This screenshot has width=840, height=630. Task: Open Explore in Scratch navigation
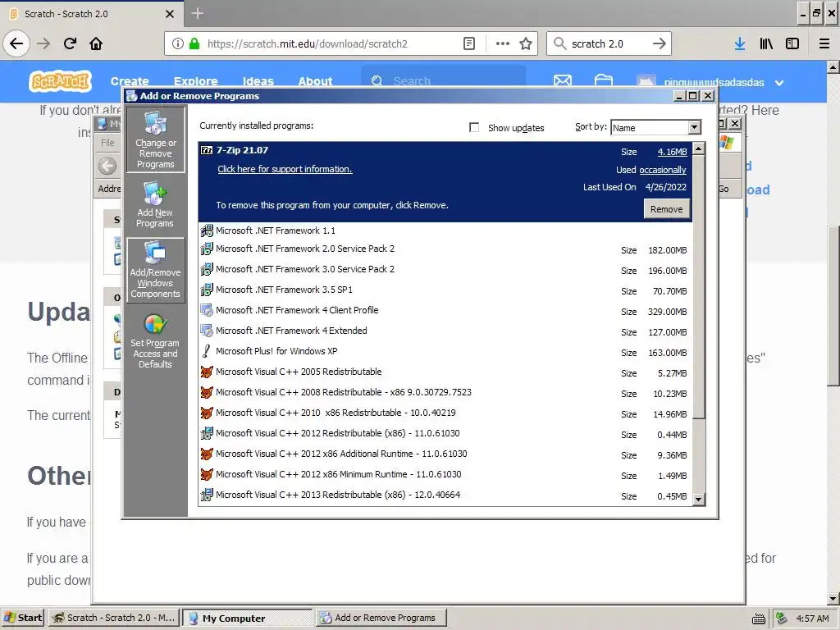pyautogui.click(x=195, y=81)
